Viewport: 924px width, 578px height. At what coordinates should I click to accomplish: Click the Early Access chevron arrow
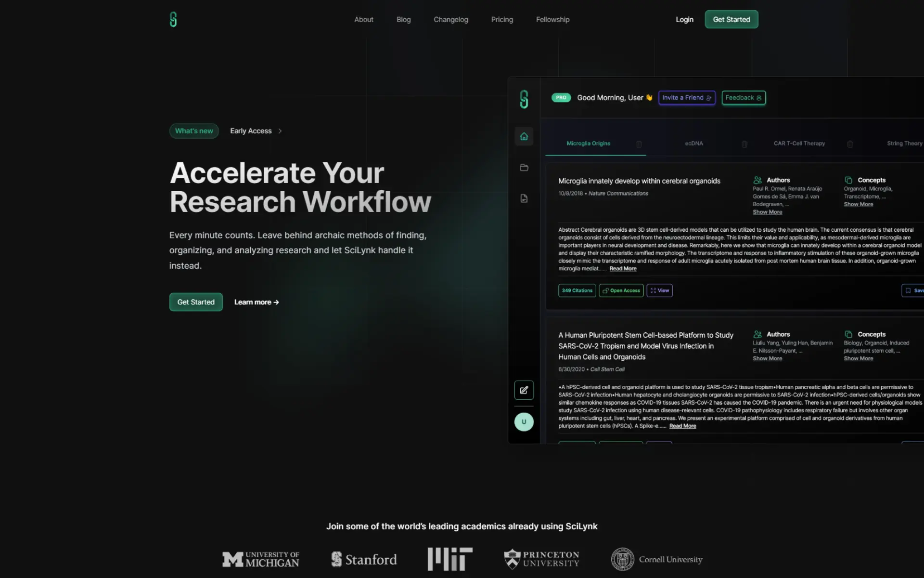click(x=280, y=131)
